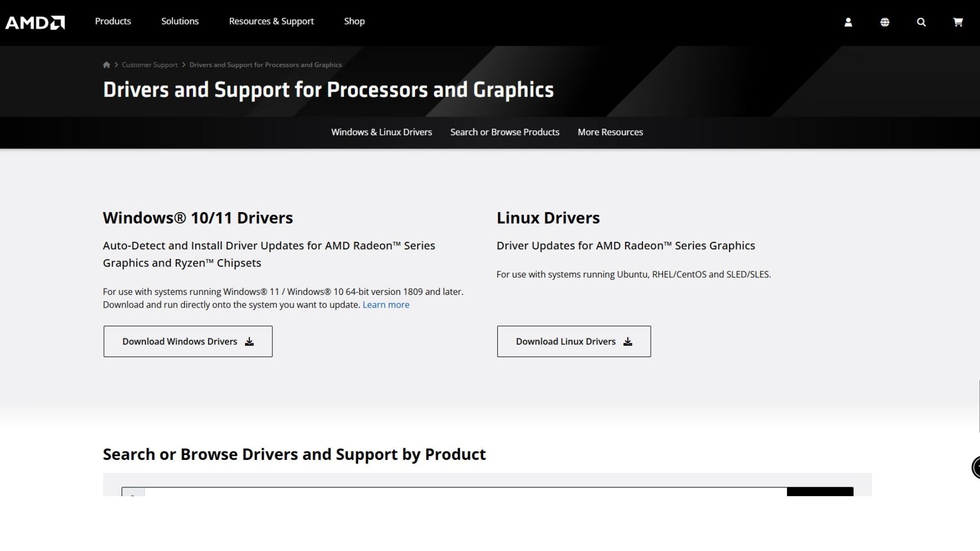Open the Shop menu
Viewport: 980px width, 551px height.
pyautogui.click(x=354, y=21)
